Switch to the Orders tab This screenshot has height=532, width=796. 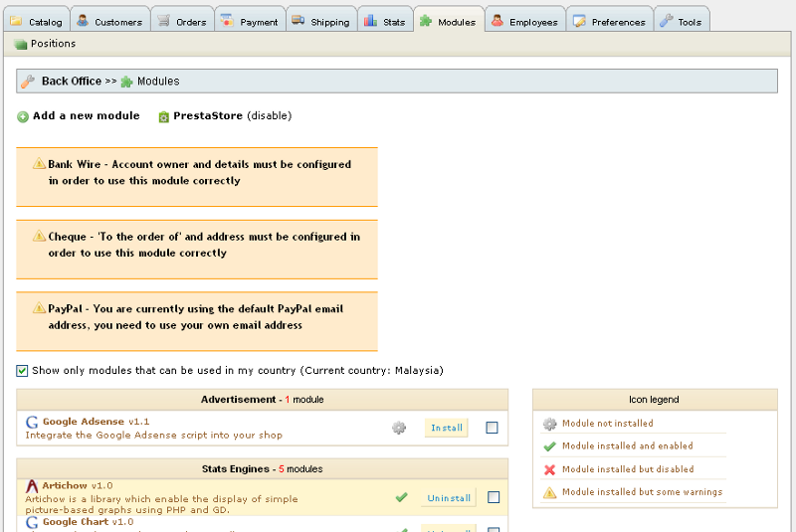[183, 19]
